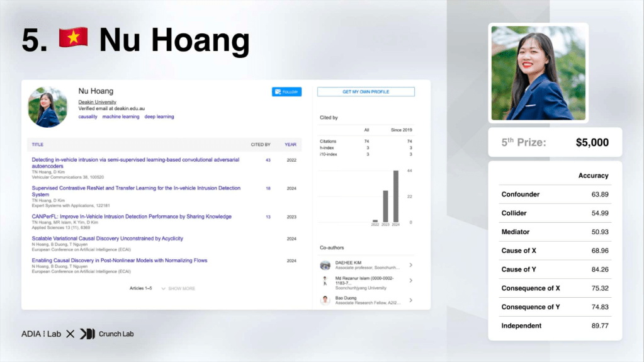Open CANPerFL paper title link

132,217
